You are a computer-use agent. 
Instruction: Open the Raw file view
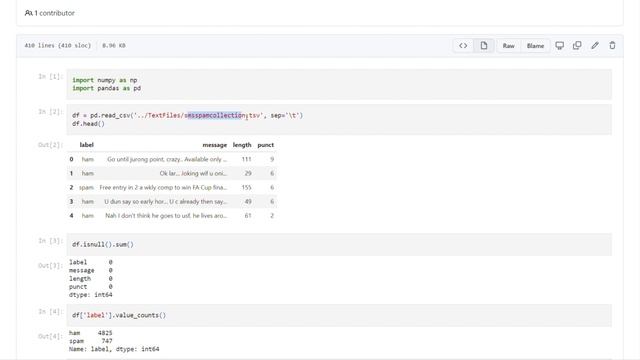click(508, 46)
